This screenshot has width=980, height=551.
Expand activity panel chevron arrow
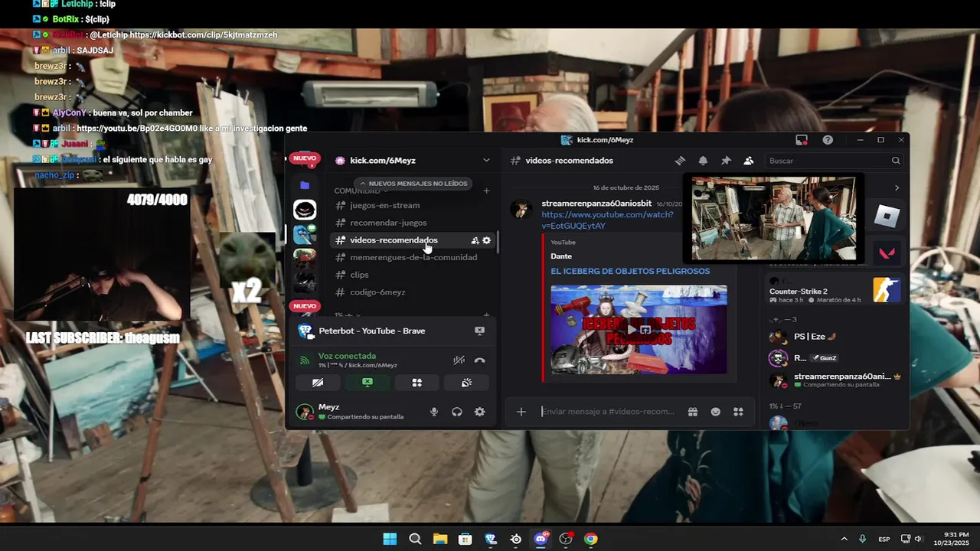coord(897,187)
